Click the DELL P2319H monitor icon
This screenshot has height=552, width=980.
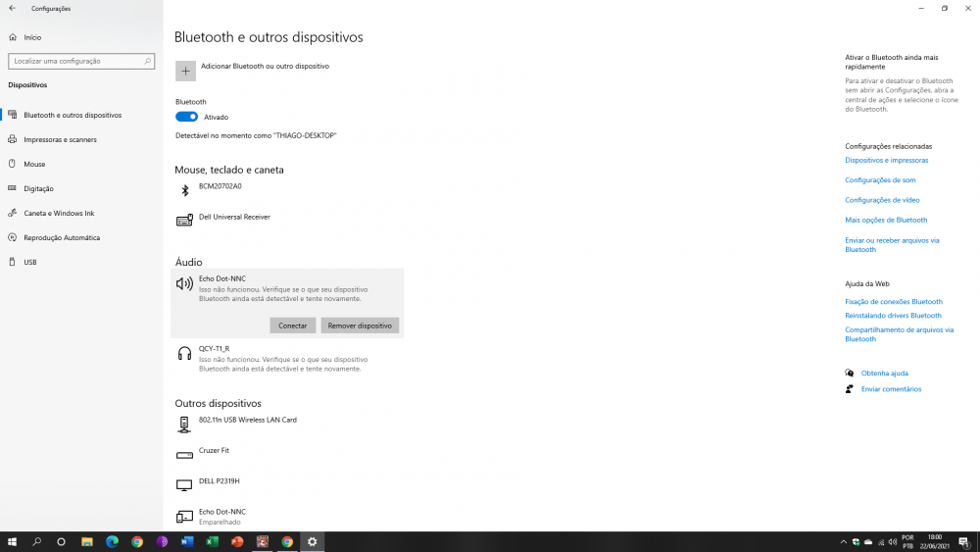pos(184,485)
